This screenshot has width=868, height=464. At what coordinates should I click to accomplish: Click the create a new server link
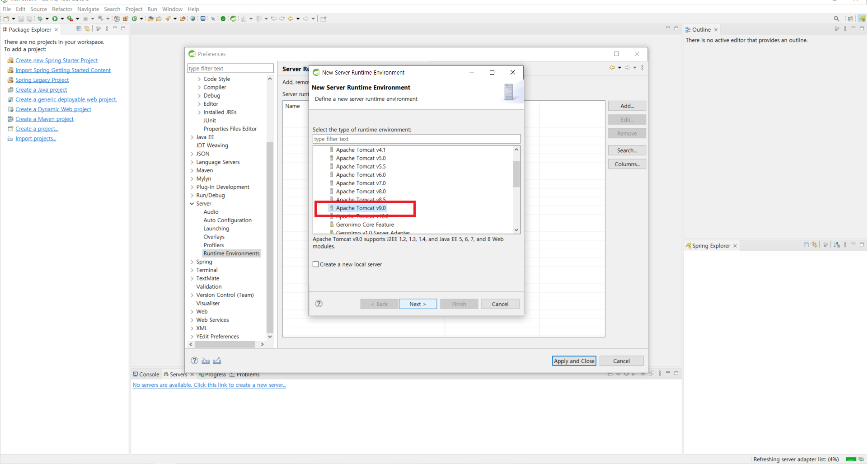click(209, 385)
